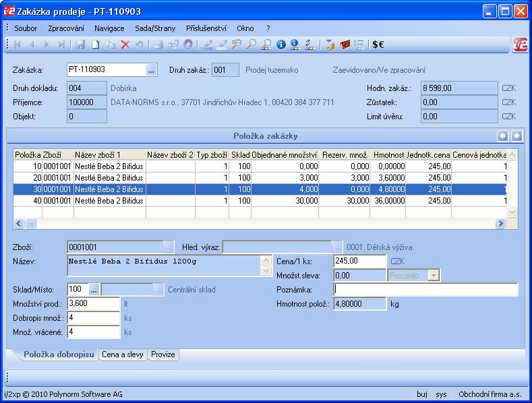Open the Zpracování menu
The width and height of the screenshot is (532, 403).
point(66,28)
